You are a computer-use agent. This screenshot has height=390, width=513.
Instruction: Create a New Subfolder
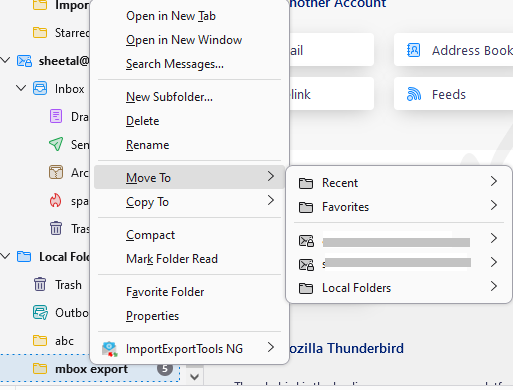pos(189,97)
